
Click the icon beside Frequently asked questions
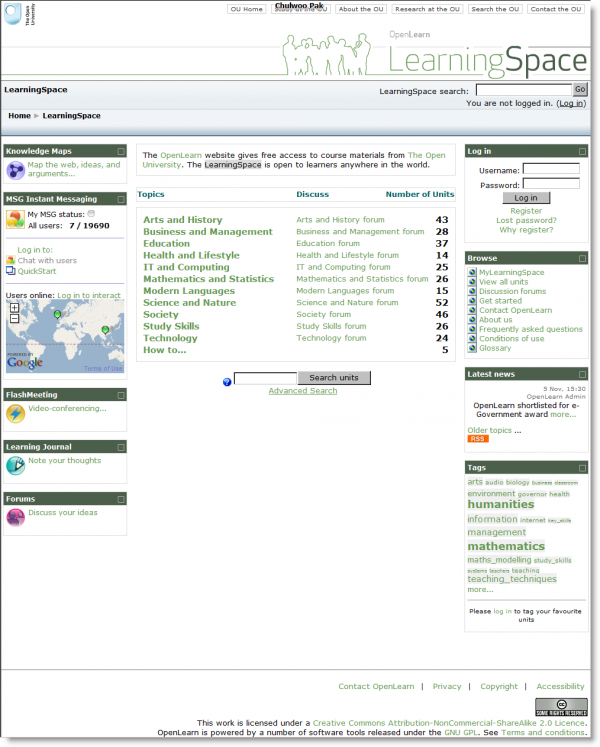472,329
